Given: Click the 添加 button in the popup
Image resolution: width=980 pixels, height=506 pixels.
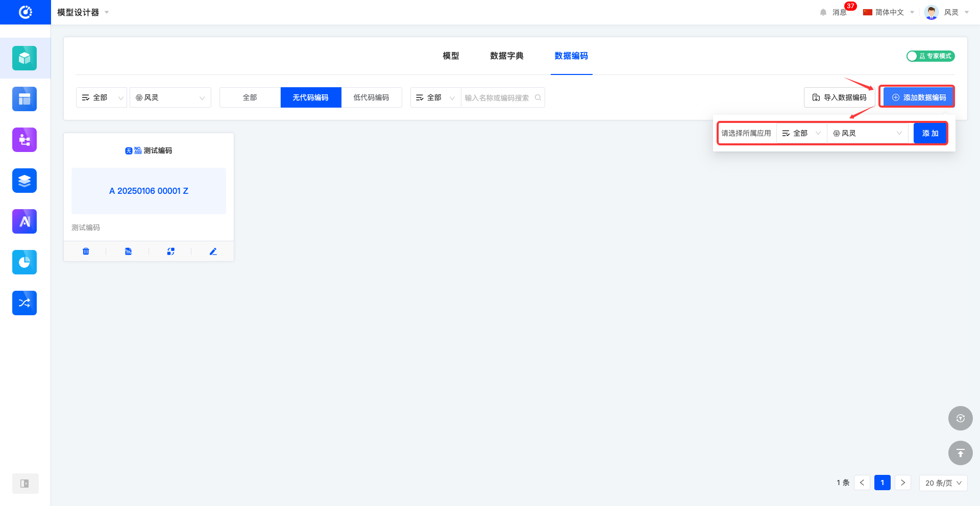Looking at the screenshot, I should (930, 133).
